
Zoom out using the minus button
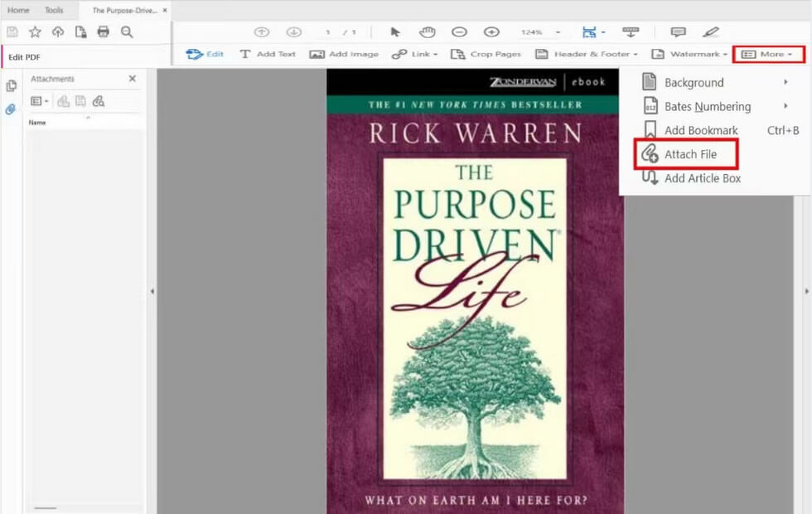coord(459,32)
